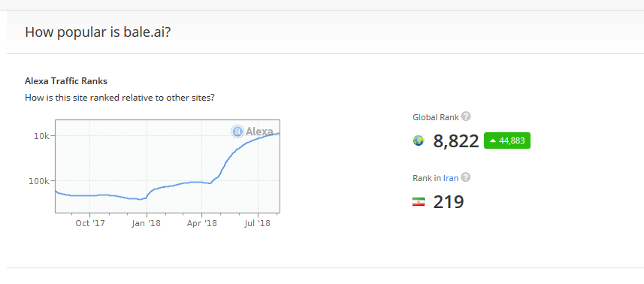Click the Iran rank value 219
The height and width of the screenshot is (284, 644).
point(449,202)
